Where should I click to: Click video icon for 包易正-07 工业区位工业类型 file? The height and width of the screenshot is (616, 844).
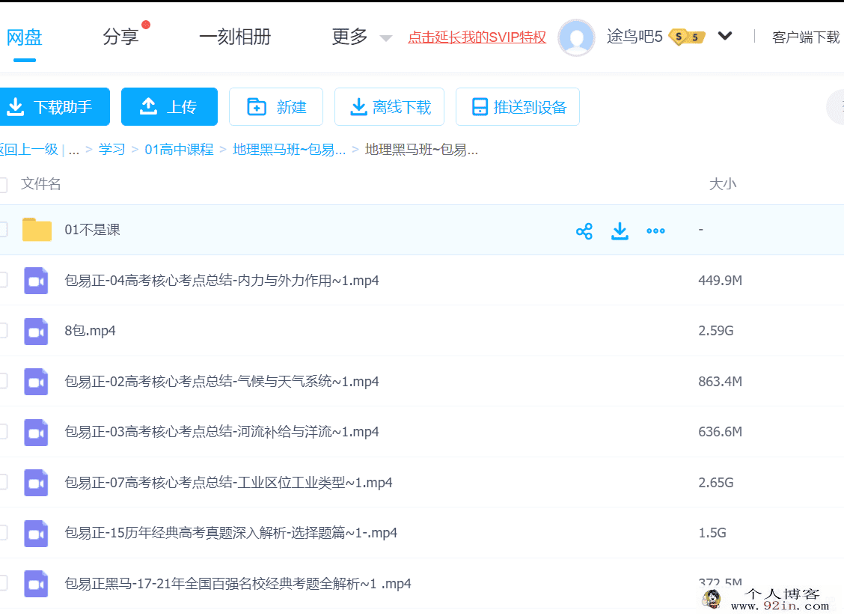pyautogui.click(x=36, y=483)
